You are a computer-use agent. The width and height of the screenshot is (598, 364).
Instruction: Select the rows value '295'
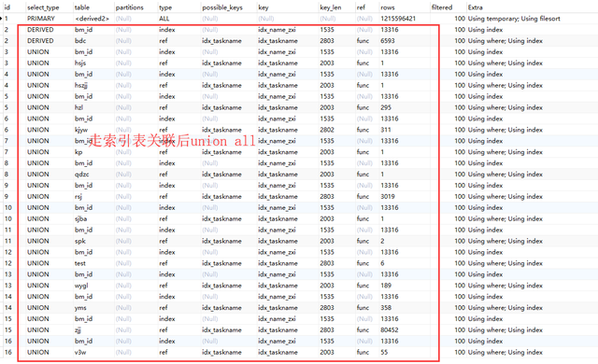[x=386, y=107]
